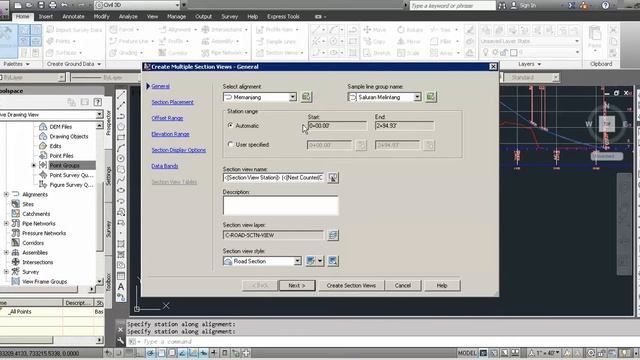Open the Annotate ribbon tab
This screenshot has height=360, width=640.
point(73,16)
